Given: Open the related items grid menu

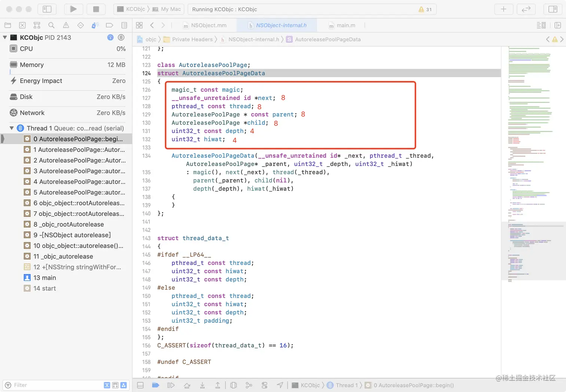Looking at the screenshot, I should 139,25.
